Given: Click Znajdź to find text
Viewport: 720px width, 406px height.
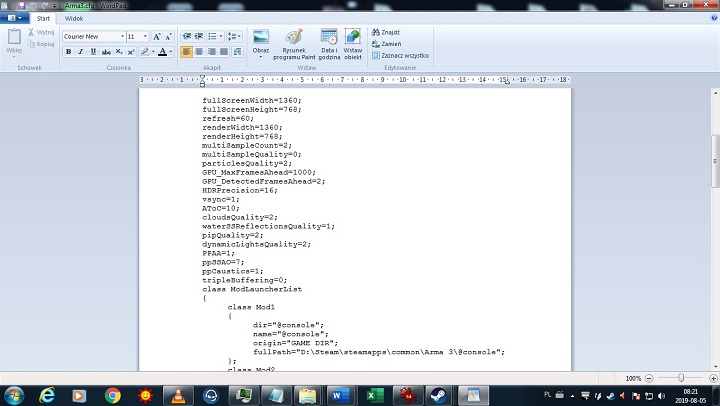Looking at the screenshot, I should (389, 32).
